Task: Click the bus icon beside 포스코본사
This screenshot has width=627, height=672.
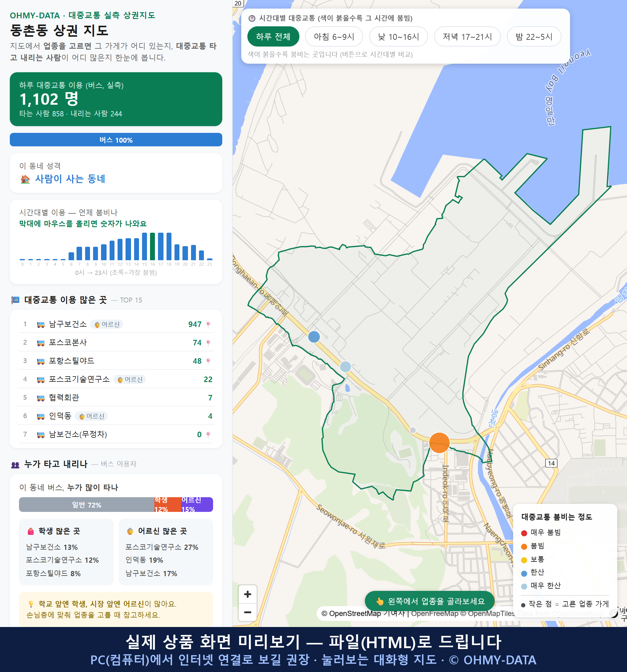Action: coord(40,343)
